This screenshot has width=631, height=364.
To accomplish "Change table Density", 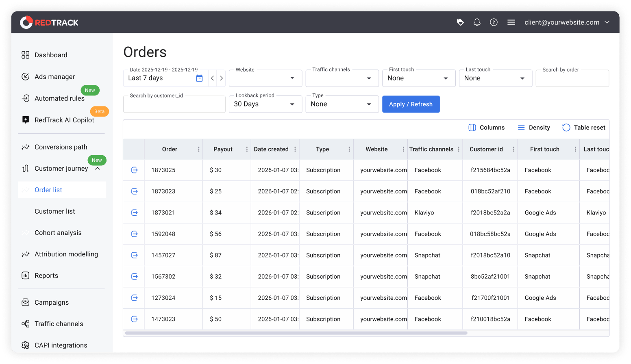I will click(533, 128).
